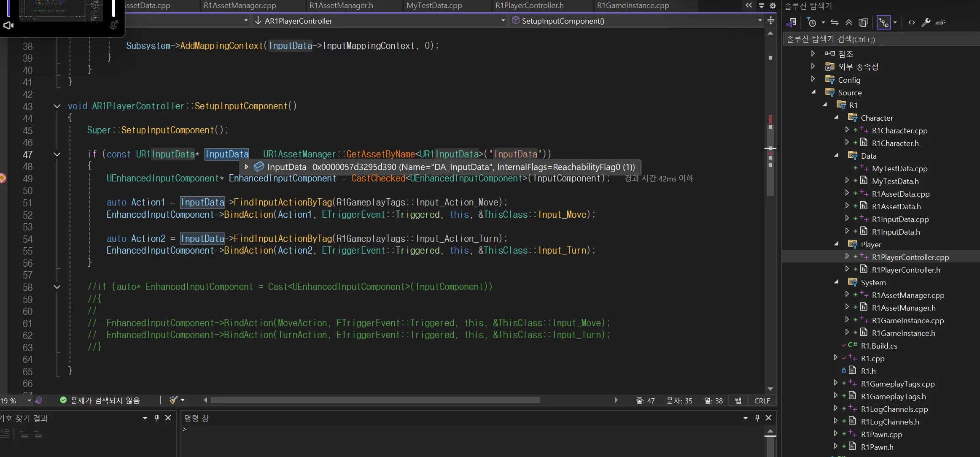Click the current statement arrow at line 49
980x457 pixels.
3,178
